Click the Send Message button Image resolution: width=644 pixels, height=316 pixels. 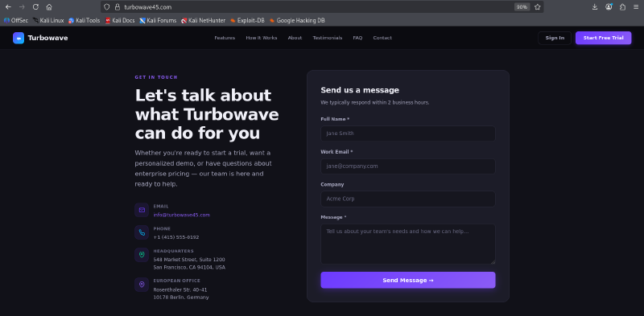pyautogui.click(x=408, y=280)
